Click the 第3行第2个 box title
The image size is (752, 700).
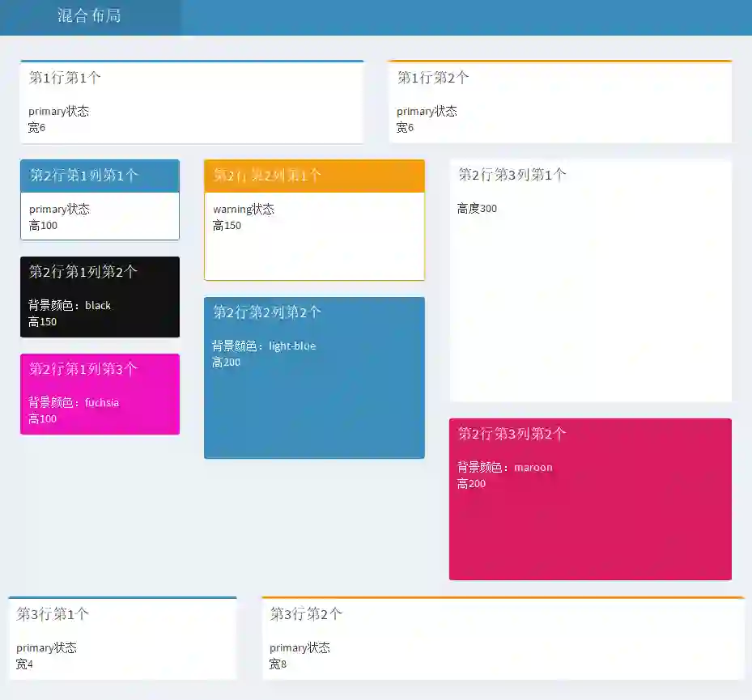tap(306, 614)
